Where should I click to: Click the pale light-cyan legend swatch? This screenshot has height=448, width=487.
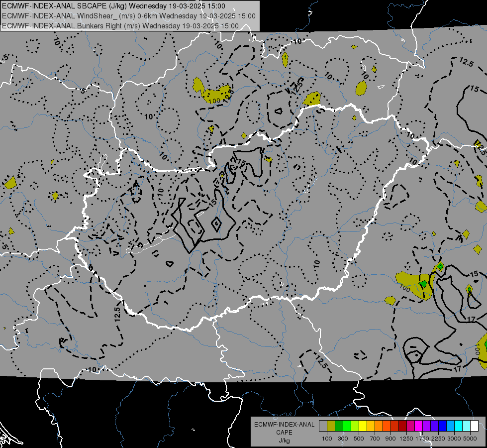(x=467, y=426)
